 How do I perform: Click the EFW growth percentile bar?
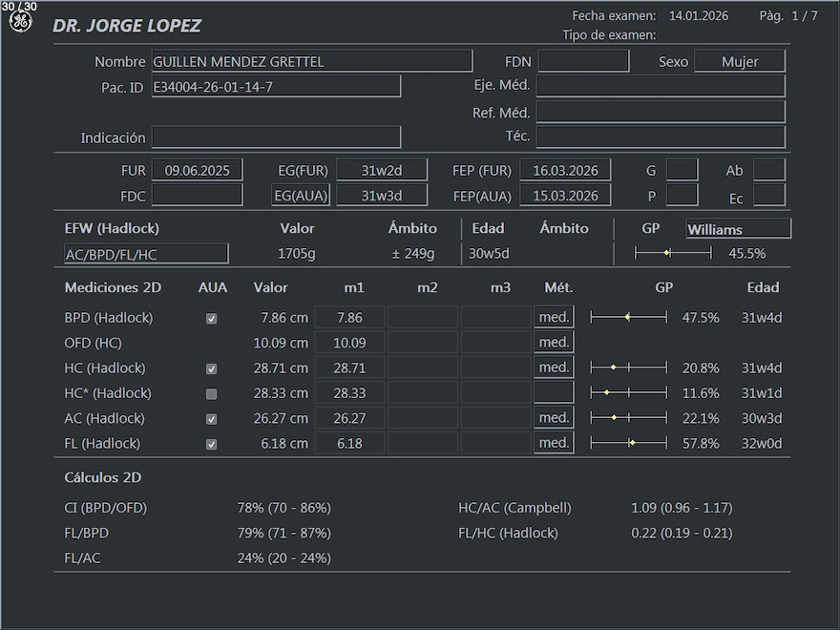(x=673, y=253)
